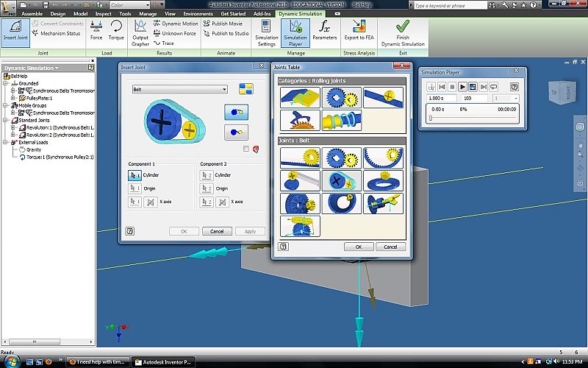The height and width of the screenshot is (368, 588).
Task: Click Publish Movie
Action: 223,24
